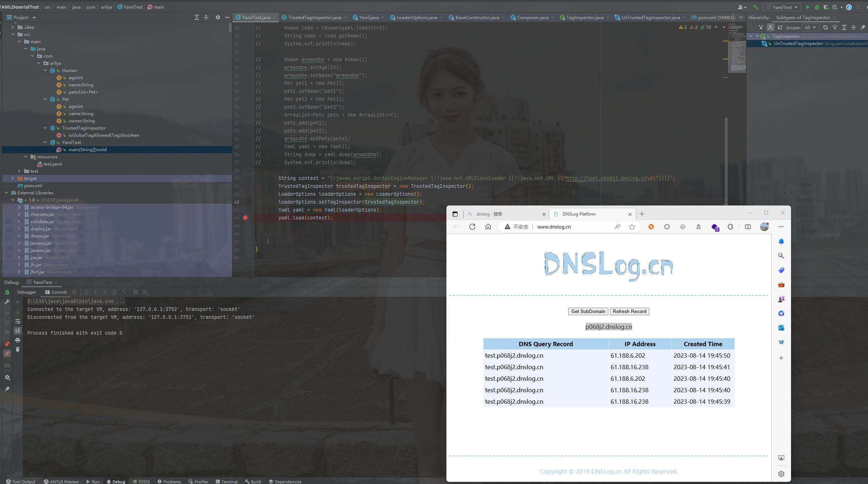Open debug configuration wrench icon
The image size is (868, 484).
pos(7,302)
